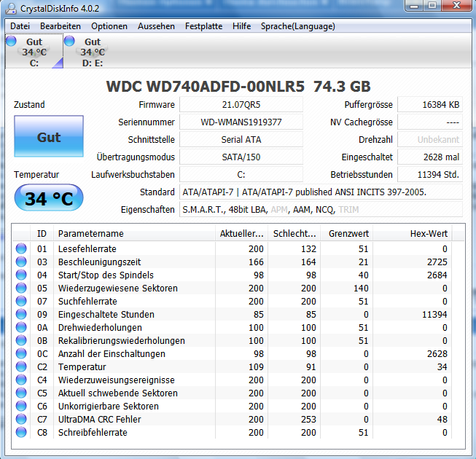Open the Datei menu
The height and width of the screenshot is (459, 476).
[20, 26]
